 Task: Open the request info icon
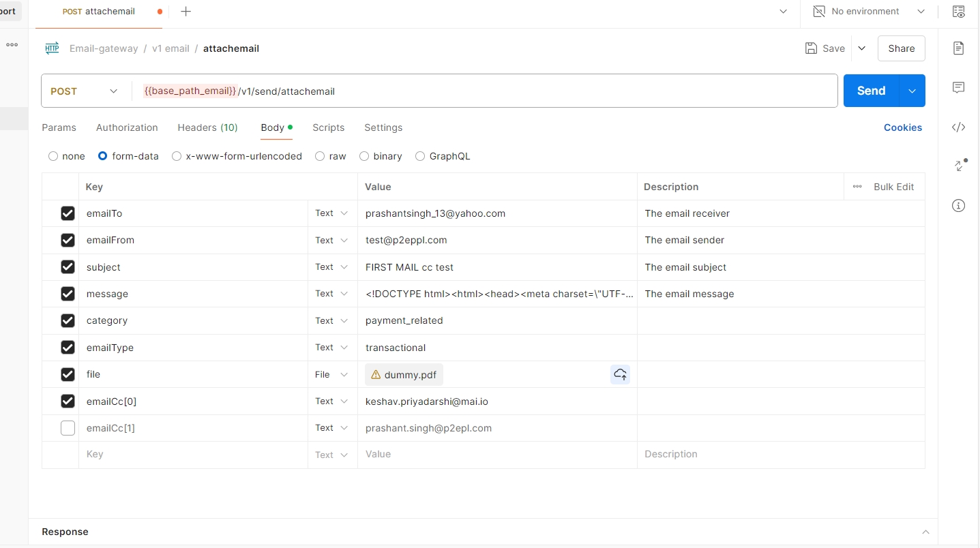(959, 206)
